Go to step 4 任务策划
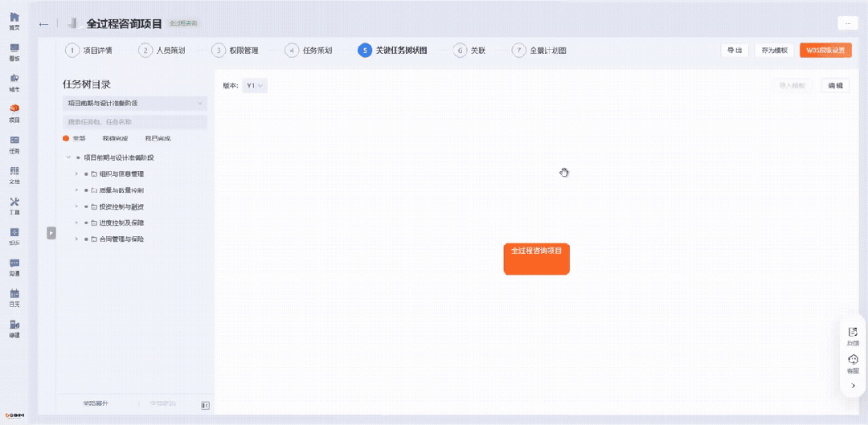Image resolution: width=868 pixels, height=425 pixels. [x=309, y=51]
